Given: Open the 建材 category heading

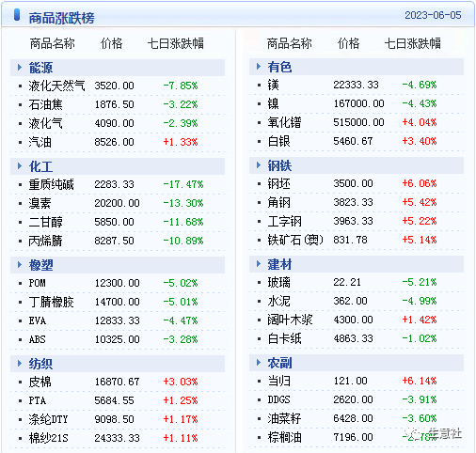Looking at the screenshot, I should (x=279, y=264).
